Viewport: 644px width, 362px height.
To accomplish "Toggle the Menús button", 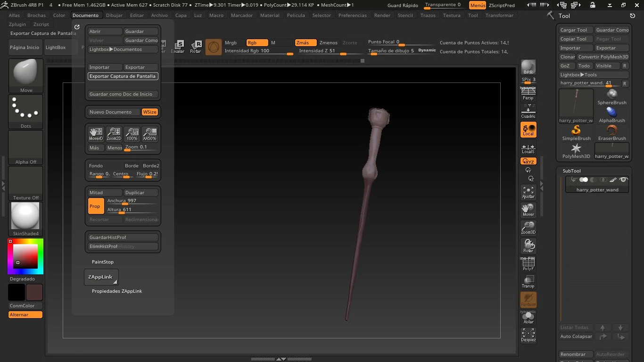I will [478, 5].
